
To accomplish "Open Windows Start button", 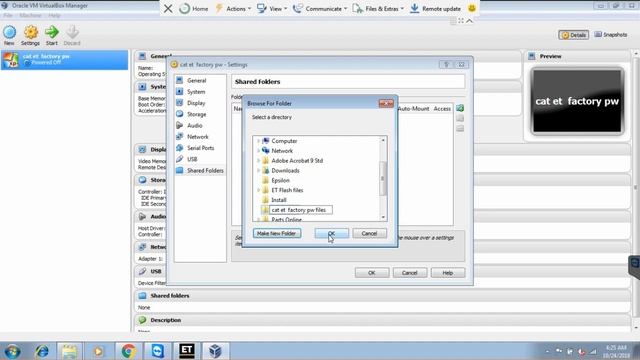I will [x=12, y=351].
